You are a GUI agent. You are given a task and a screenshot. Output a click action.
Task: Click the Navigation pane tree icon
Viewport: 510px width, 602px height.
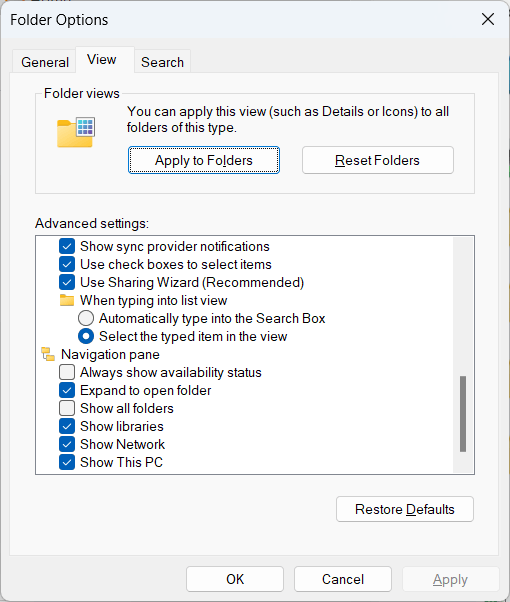tap(48, 354)
